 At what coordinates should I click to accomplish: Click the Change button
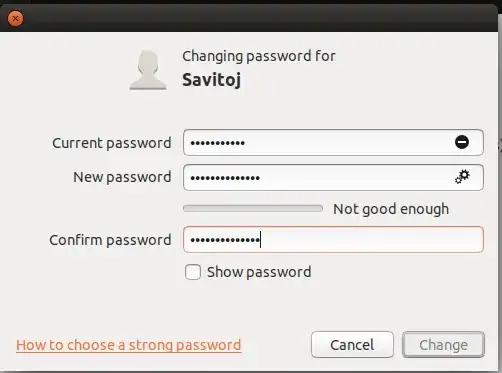443,345
